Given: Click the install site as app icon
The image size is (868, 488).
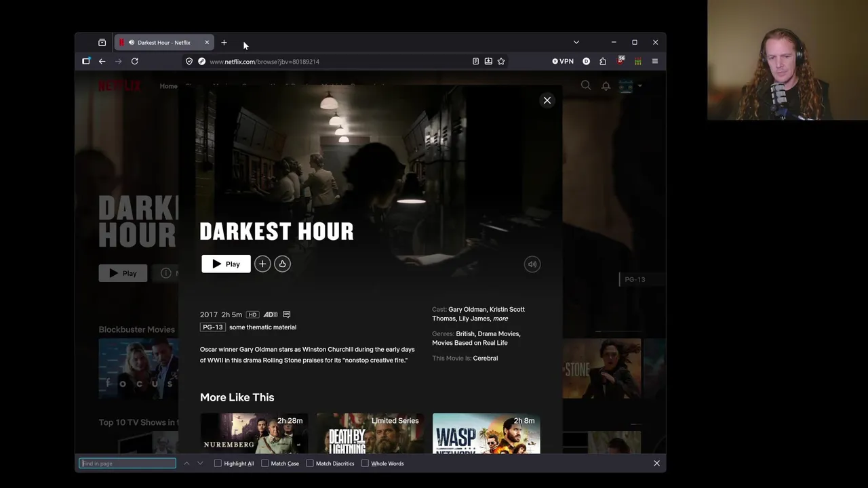Looking at the screenshot, I should coord(488,61).
